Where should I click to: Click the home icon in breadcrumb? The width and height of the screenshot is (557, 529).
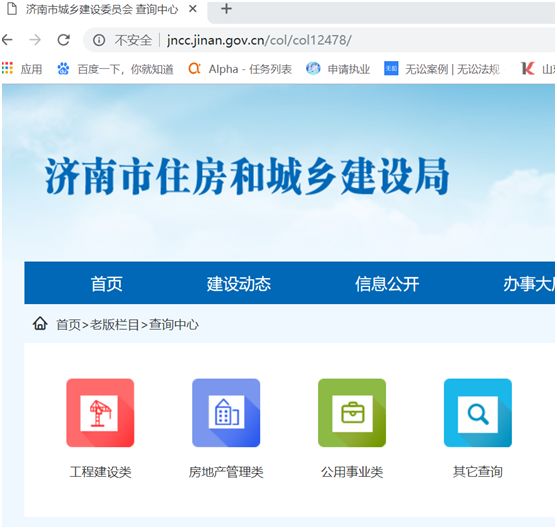pos(40,324)
